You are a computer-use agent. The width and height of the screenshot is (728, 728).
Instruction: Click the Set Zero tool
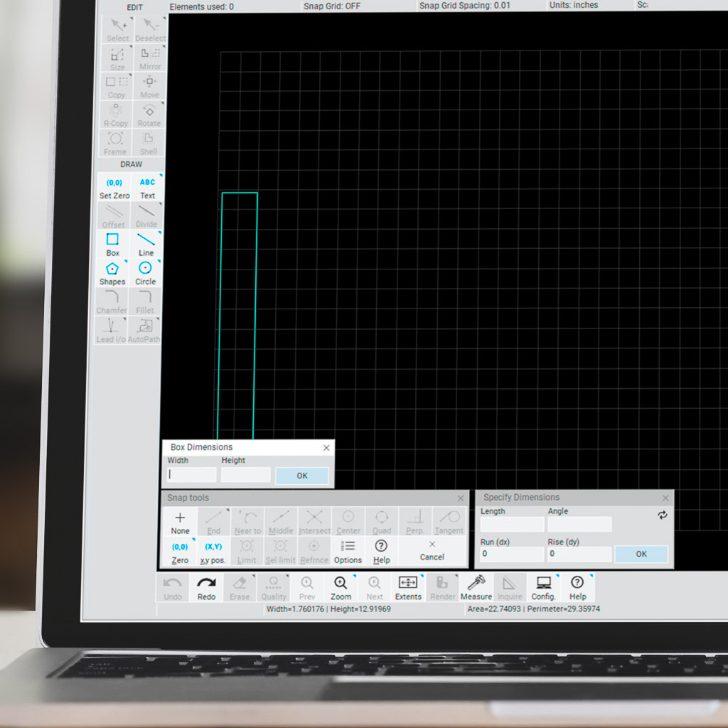tap(114, 188)
